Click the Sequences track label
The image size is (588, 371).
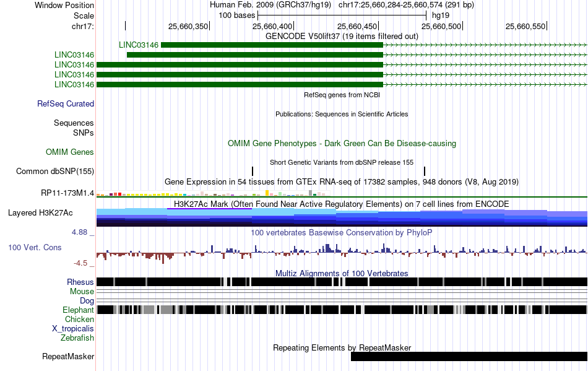(74, 123)
